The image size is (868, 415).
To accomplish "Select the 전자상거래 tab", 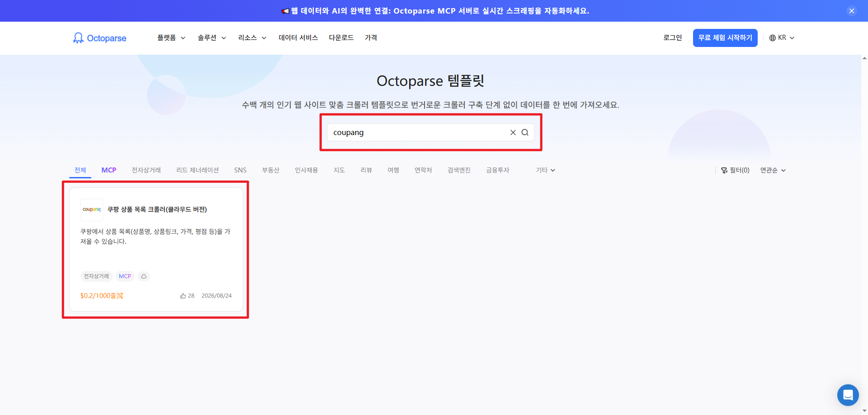I will click(x=146, y=170).
